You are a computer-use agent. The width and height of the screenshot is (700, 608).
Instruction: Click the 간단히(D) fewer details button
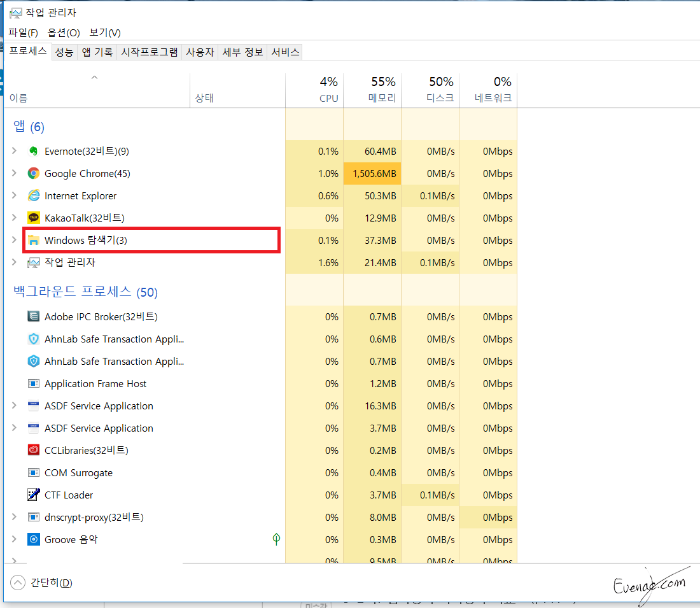[x=41, y=583]
